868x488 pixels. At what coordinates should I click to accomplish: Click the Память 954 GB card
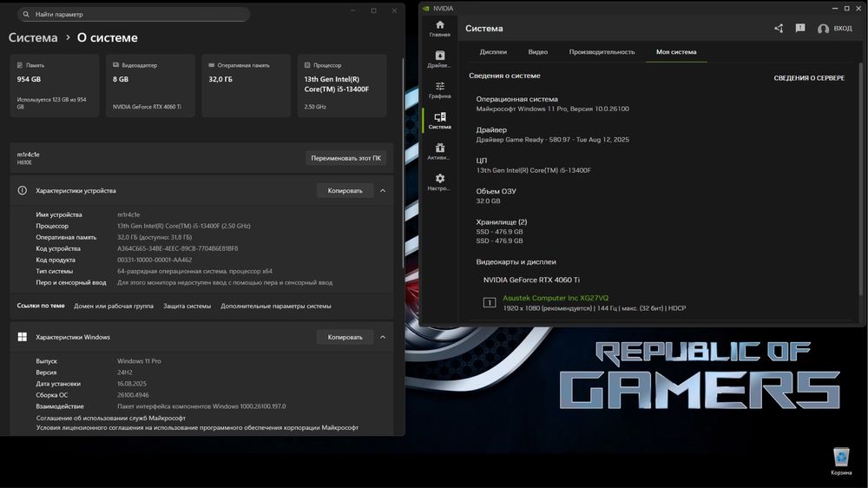(x=54, y=86)
